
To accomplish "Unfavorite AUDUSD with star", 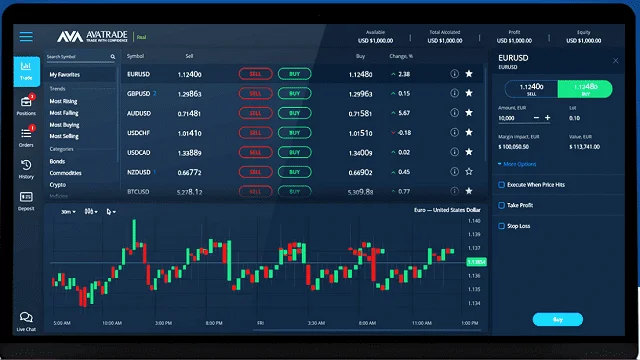I will coord(469,112).
